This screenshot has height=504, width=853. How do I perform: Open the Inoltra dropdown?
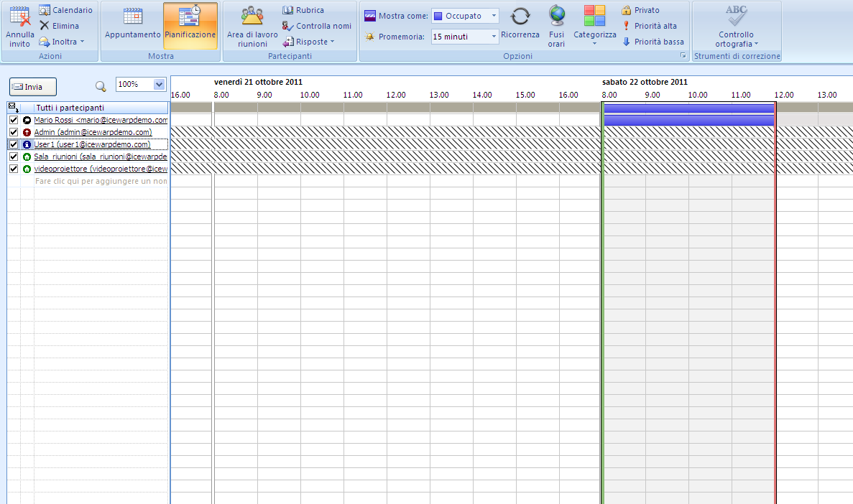(x=62, y=42)
